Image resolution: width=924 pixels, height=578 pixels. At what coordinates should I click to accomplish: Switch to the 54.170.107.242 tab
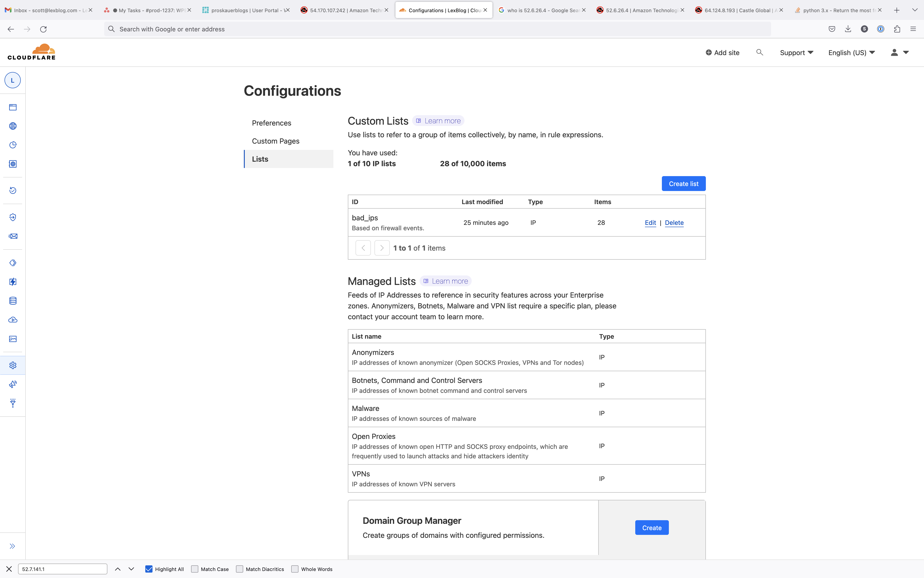(344, 10)
